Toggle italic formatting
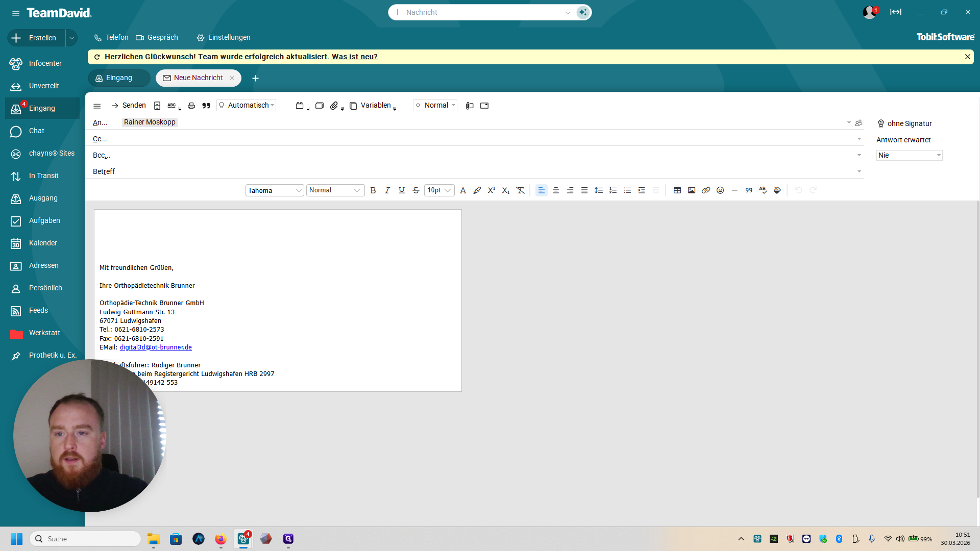 click(387, 190)
